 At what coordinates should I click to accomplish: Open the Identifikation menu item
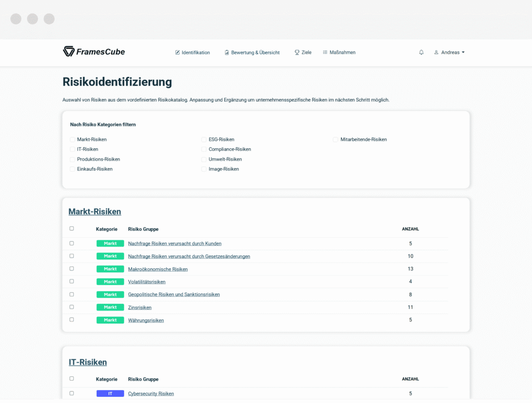(192, 53)
